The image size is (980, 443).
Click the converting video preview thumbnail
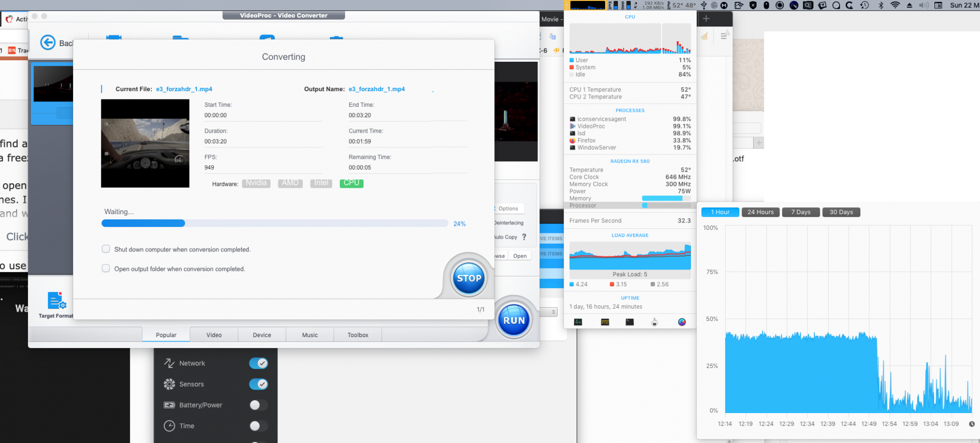point(145,144)
